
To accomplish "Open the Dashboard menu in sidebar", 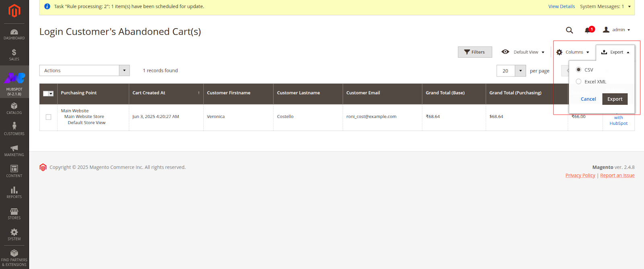I will coord(14,34).
